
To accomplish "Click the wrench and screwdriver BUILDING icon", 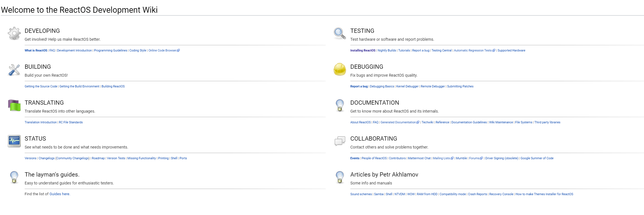I will coord(14,70).
